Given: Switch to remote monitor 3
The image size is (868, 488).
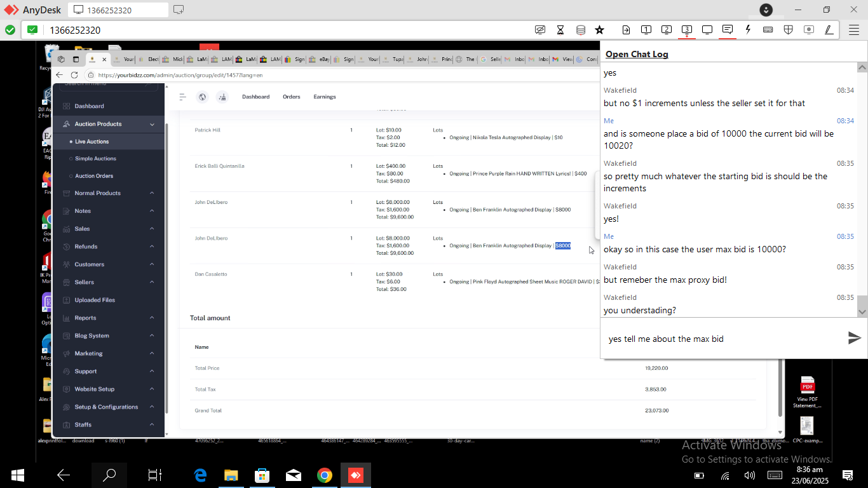Looking at the screenshot, I should [687, 30].
